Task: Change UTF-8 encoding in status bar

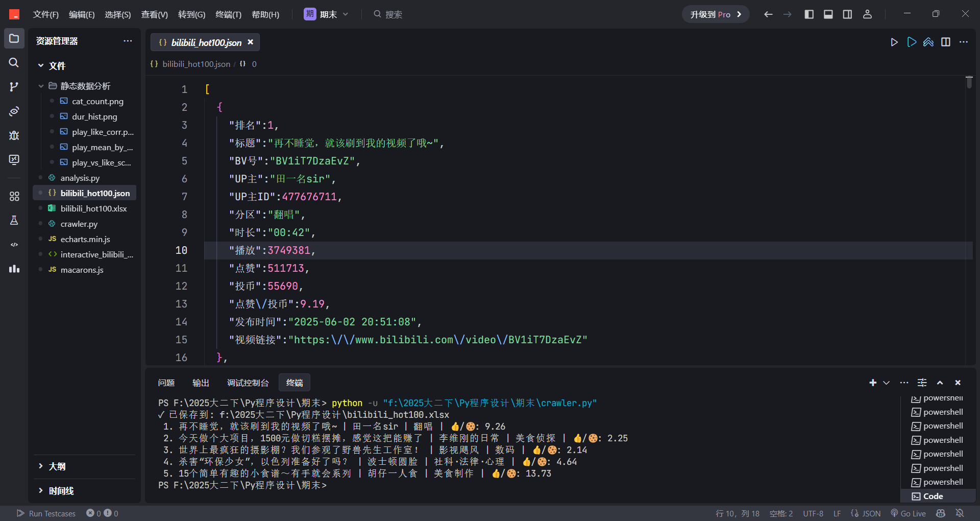Action: pos(813,513)
